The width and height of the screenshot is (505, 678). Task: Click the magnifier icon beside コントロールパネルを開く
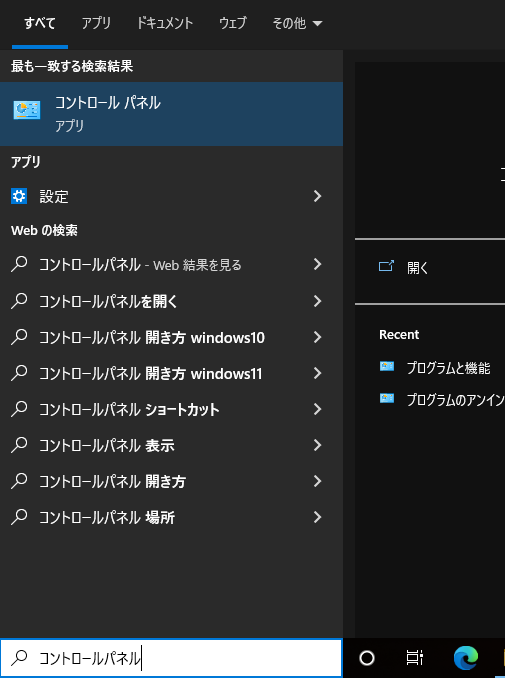point(19,301)
